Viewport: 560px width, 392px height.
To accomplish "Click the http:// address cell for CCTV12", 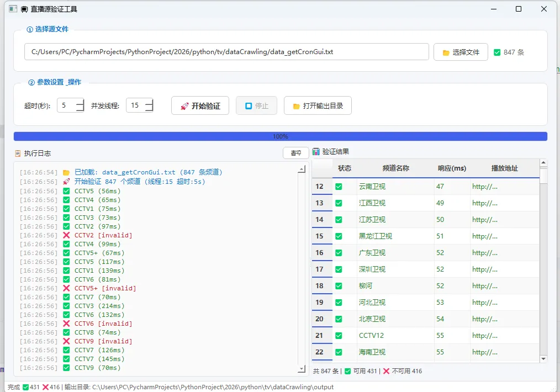I will click(x=504, y=336).
